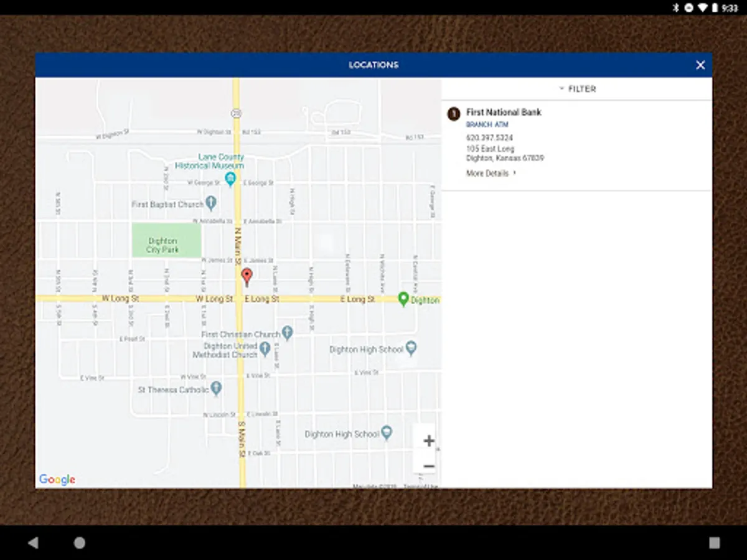747x560 pixels.
Task: Close the Locations dialog with the X
Action: (700, 65)
